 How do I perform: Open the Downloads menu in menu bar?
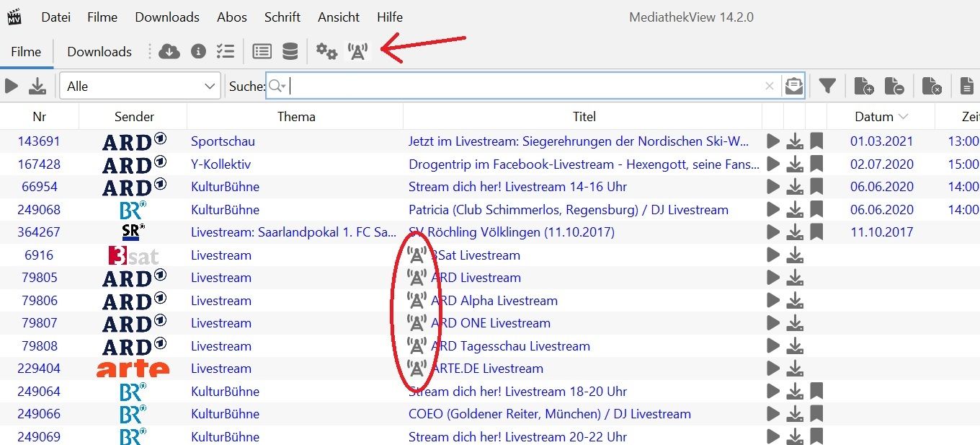click(x=167, y=17)
